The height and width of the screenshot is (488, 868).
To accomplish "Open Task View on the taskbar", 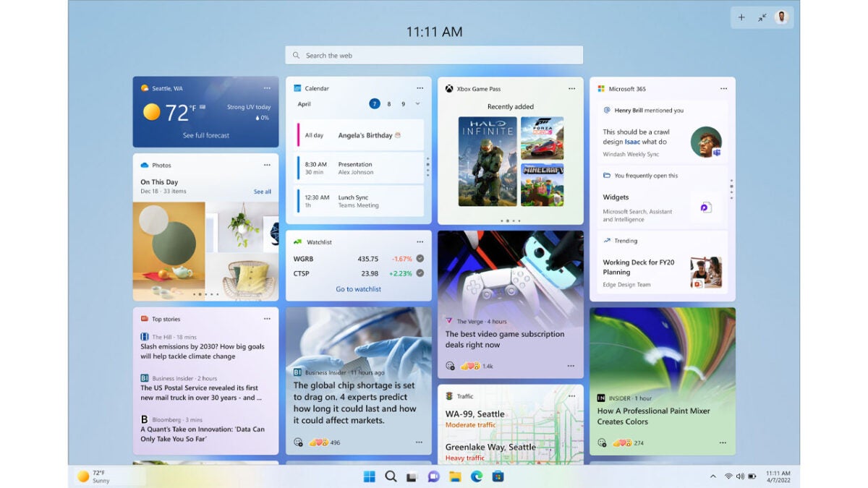I will tap(412, 476).
